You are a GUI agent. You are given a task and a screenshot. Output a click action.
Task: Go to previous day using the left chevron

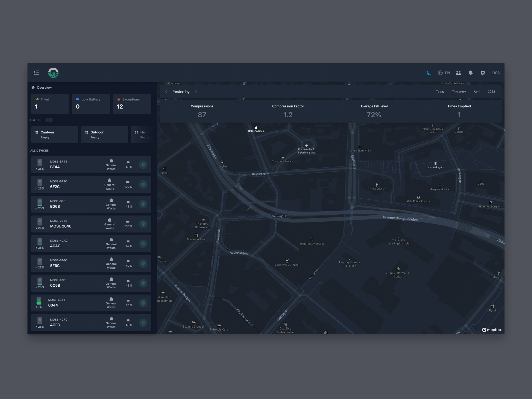(x=166, y=92)
